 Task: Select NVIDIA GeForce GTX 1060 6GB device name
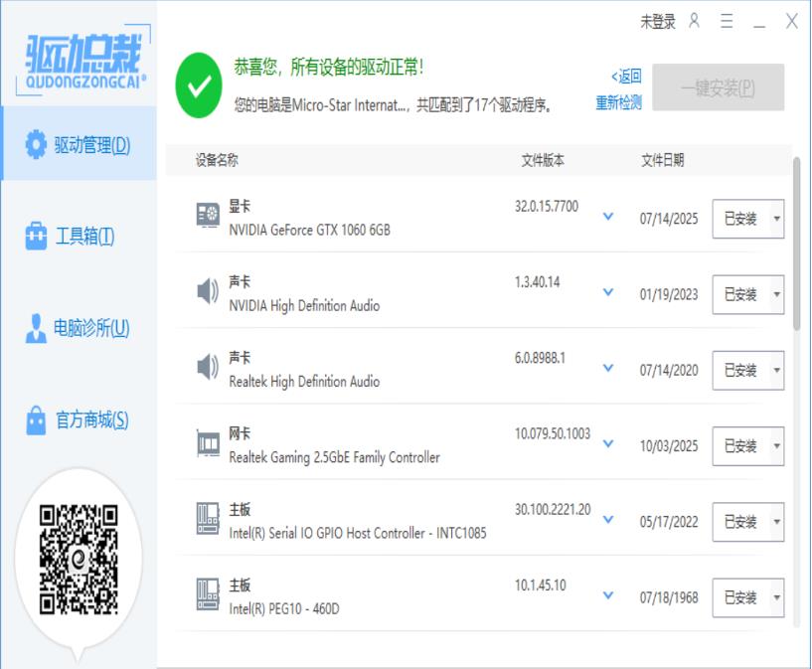click(310, 230)
